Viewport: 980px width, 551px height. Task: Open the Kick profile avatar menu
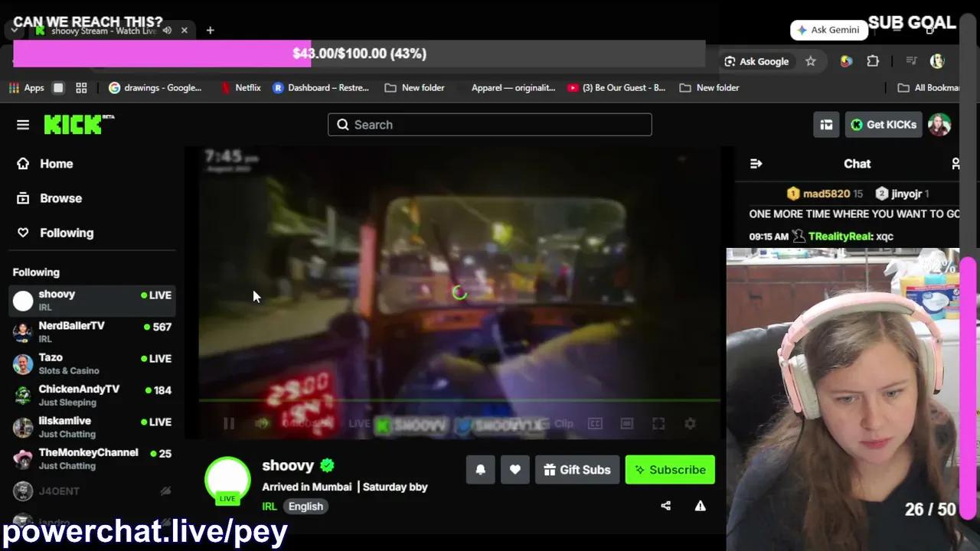(939, 125)
